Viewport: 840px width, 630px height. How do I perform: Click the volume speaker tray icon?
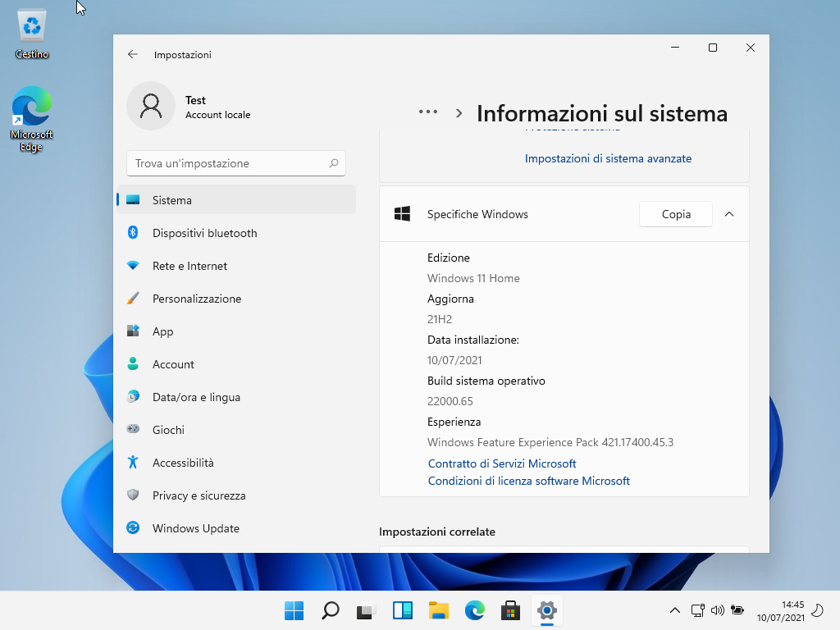click(717, 610)
